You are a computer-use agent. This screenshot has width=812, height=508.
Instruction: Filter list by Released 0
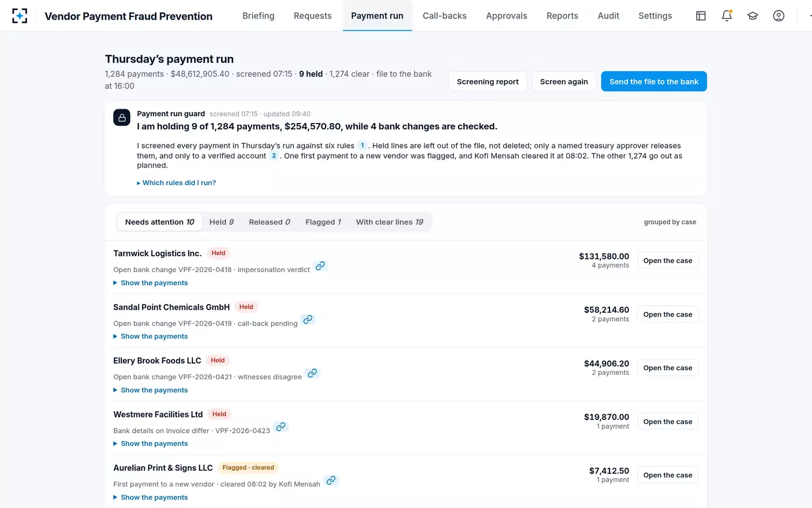270,222
